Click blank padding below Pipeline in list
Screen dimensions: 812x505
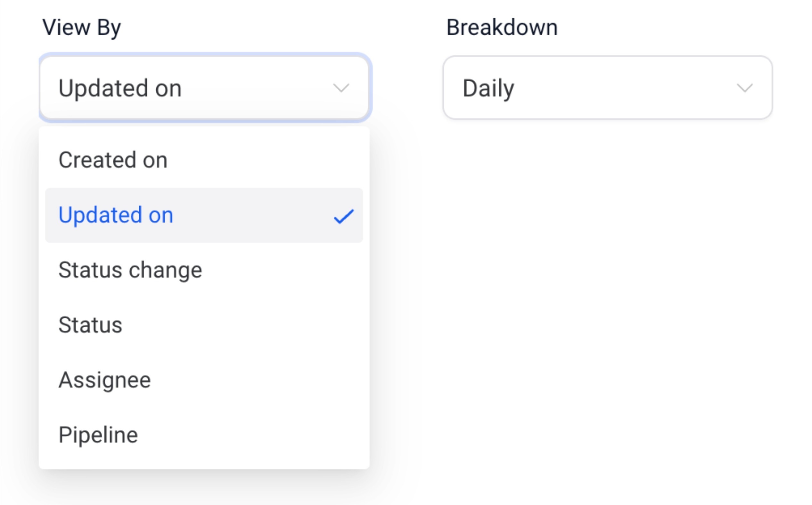point(204,459)
